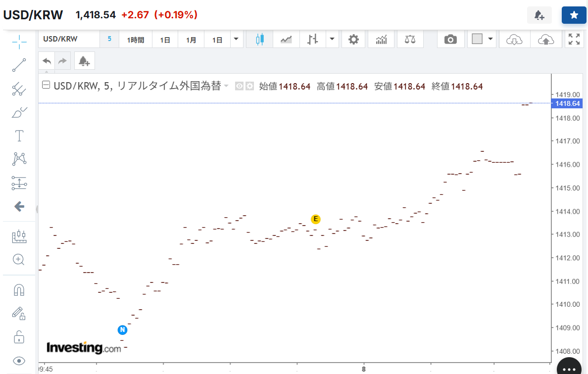The height and width of the screenshot is (374, 588).
Task: Open chart settings gear
Action: 353,40
